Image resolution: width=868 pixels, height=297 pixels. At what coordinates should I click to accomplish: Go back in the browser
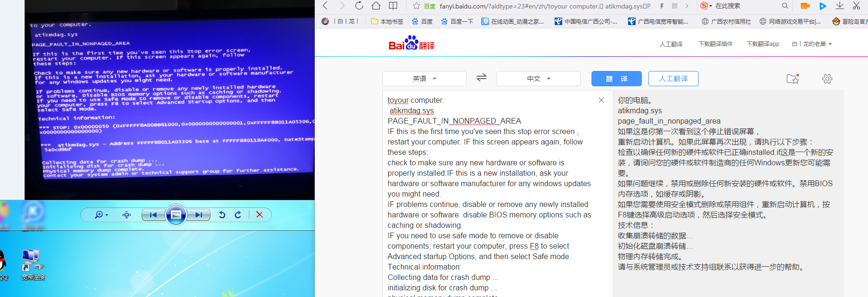coord(325,6)
